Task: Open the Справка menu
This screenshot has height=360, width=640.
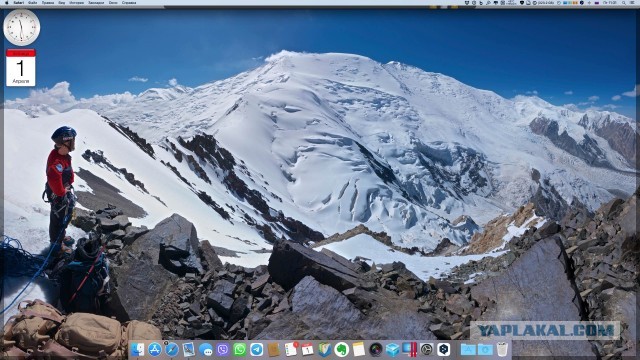Action: click(x=129, y=2)
